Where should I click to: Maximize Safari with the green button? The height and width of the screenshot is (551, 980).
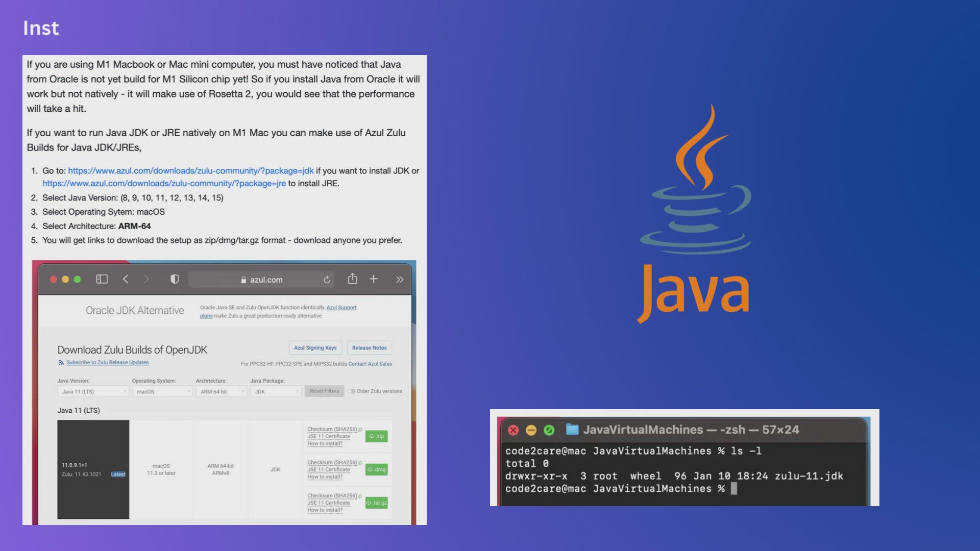(77, 279)
